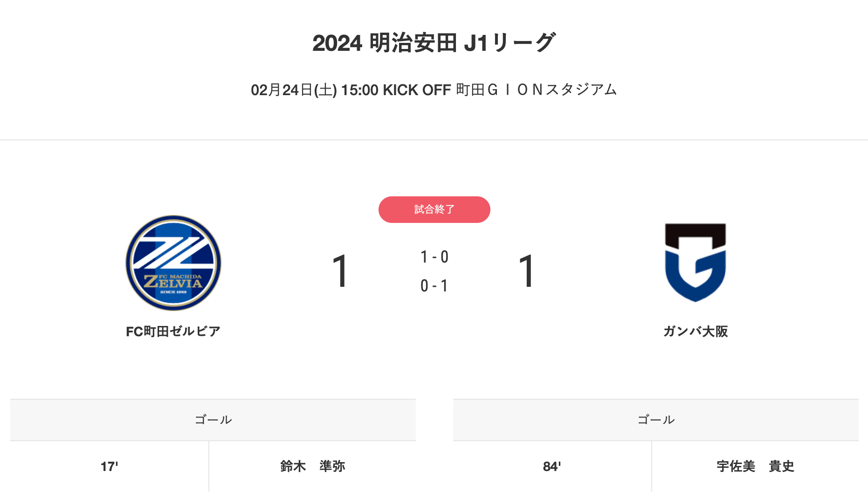The height and width of the screenshot is (499, 868).
Task: Click the first-half score 1 - 0
Action: (x=434, y=257)
